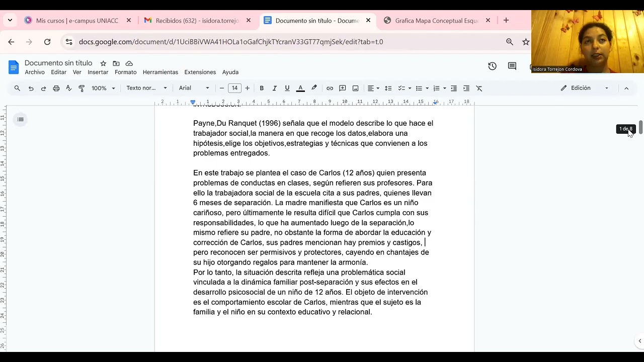Open the Insertar menu
The width and height of the screenshot is (644, 362).
(x=98, y=72)
